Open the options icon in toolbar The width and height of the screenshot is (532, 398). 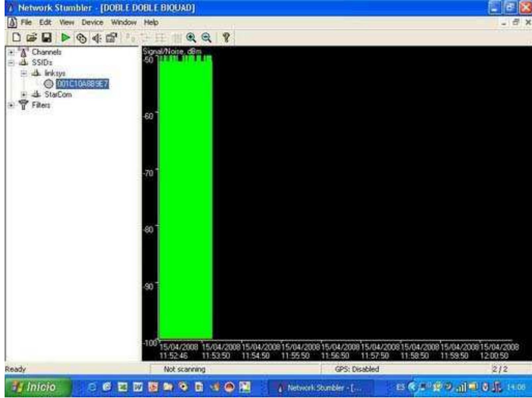point(111,38)
